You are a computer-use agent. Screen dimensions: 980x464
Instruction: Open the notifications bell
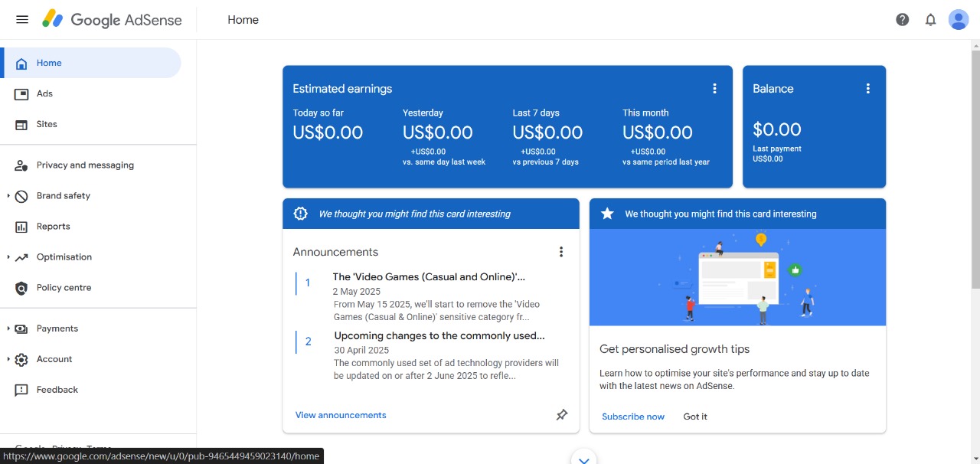click(x=931, y=20)
